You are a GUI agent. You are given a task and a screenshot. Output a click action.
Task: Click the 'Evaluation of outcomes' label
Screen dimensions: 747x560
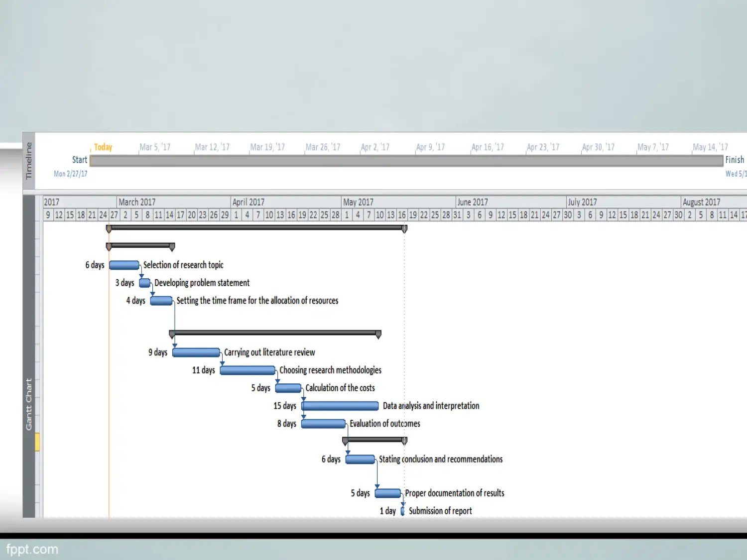(x=385, y=424)
